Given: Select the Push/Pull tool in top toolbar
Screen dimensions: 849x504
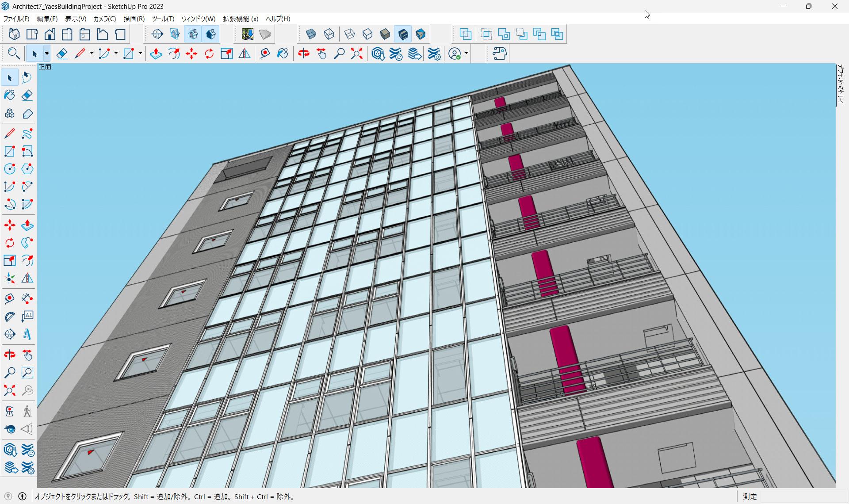Looking at the screenshot, I should [156, 54].
